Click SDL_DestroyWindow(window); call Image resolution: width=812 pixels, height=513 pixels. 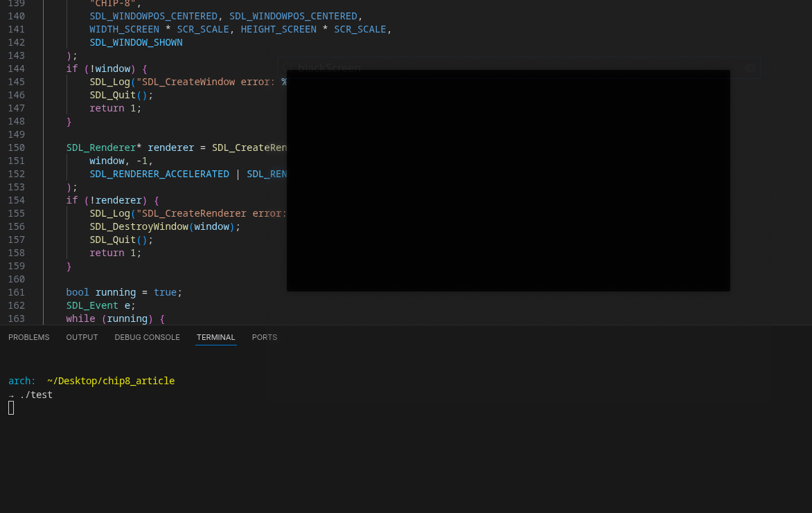165,227
